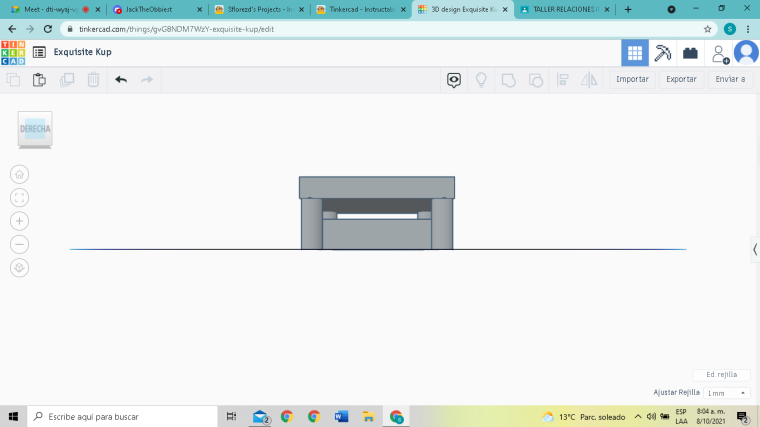Click the Ungroup shapes icon
This screenshot has width=760, height=427.
536,80
